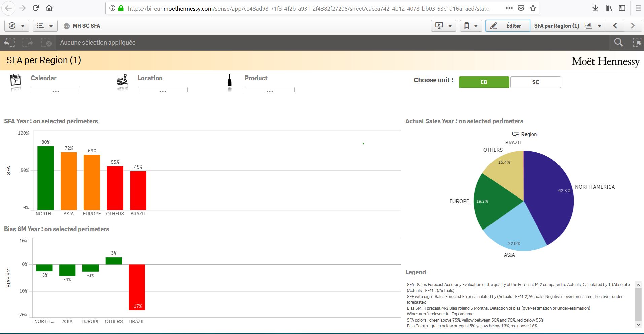Screen dimensions: 644x334
Task: Click the Moët Hennessy logo
Action: 605,61
